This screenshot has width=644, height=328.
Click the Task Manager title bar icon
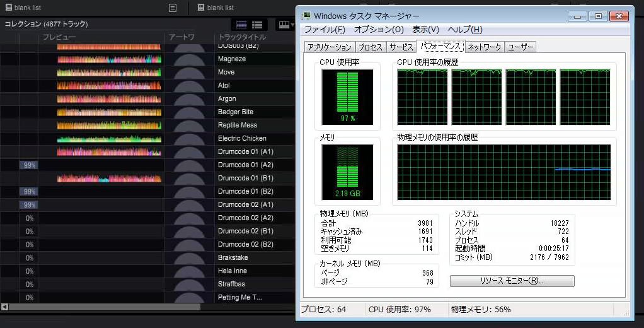[306, 16]
